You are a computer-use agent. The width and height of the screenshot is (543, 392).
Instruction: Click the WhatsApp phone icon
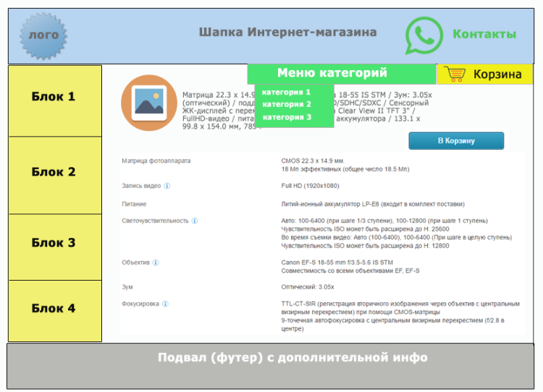[x=424, y=35]
